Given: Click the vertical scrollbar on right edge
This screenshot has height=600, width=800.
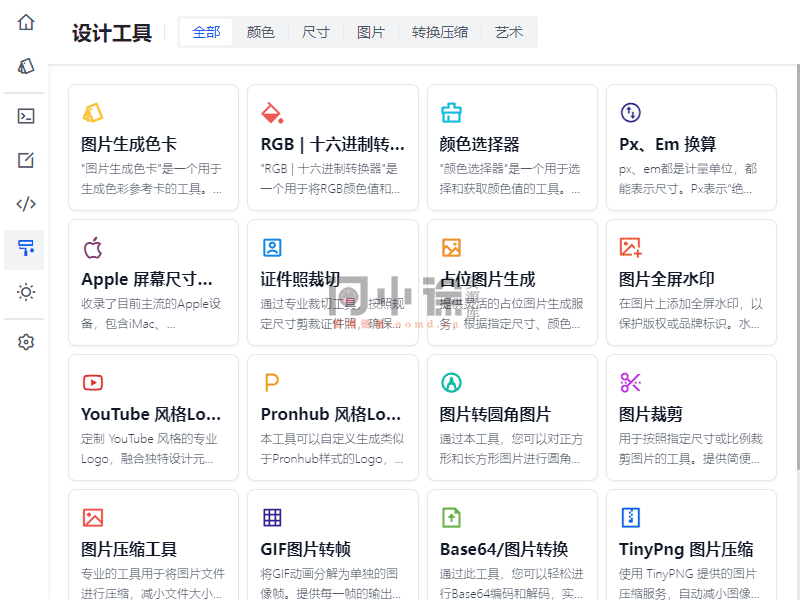Looking at the screenshot, I should (797, 266).
